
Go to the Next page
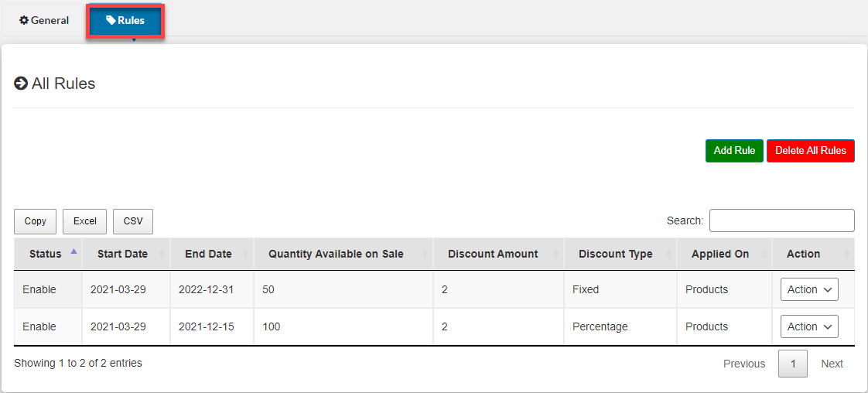point(832,364)
